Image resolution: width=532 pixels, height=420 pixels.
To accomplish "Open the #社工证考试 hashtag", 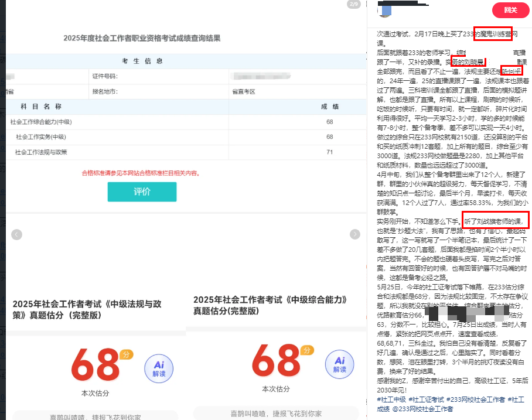I will pos(425,399).
